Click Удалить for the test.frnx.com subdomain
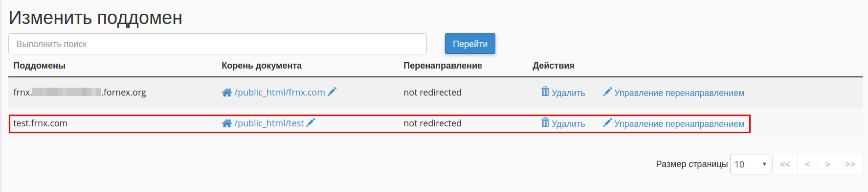Viewport: 868px width, 192px height. click(x=568, y=124)
